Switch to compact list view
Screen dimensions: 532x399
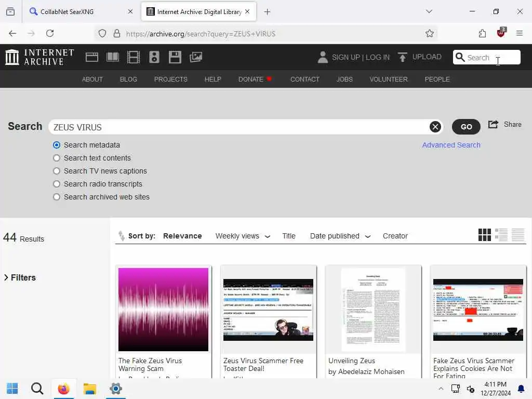pyautogui.click(x=518, y=235)
